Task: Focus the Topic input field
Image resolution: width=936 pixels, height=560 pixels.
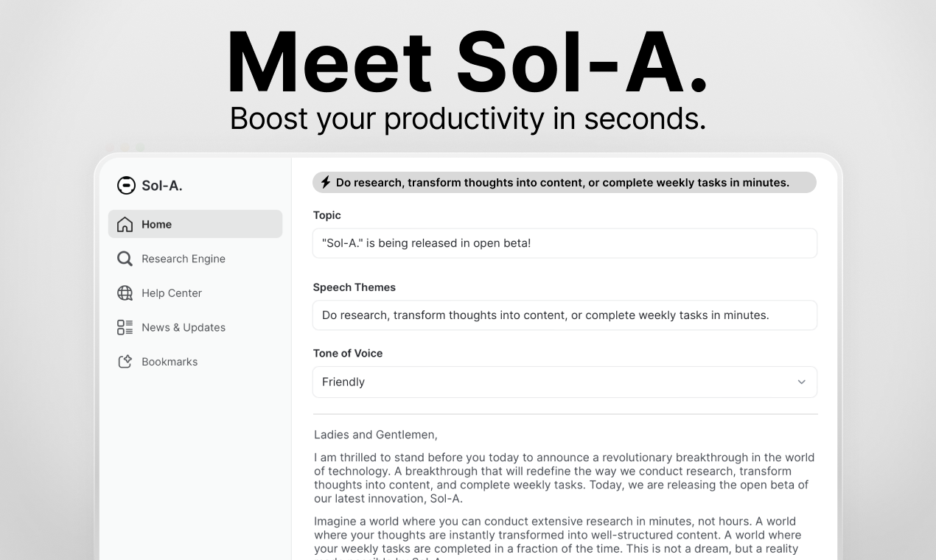Action: 565,243
